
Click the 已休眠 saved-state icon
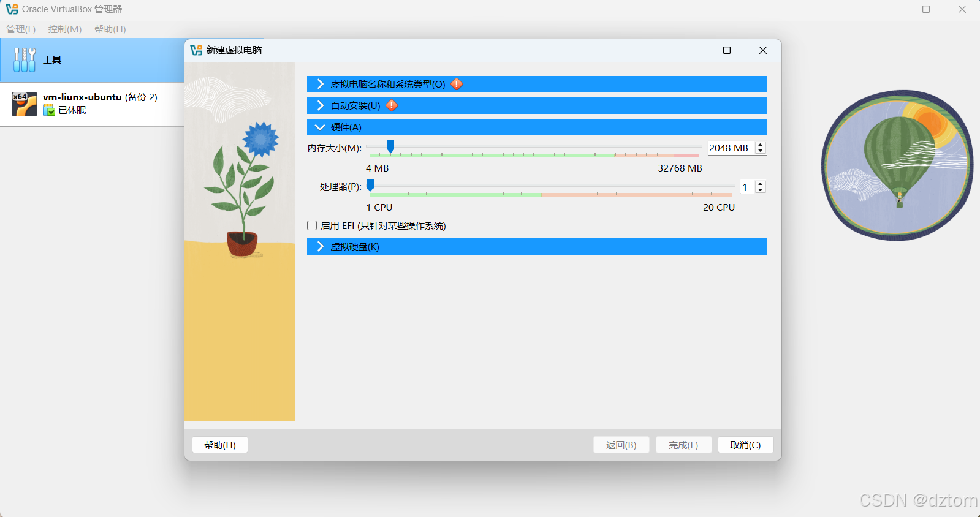[49, 110]
